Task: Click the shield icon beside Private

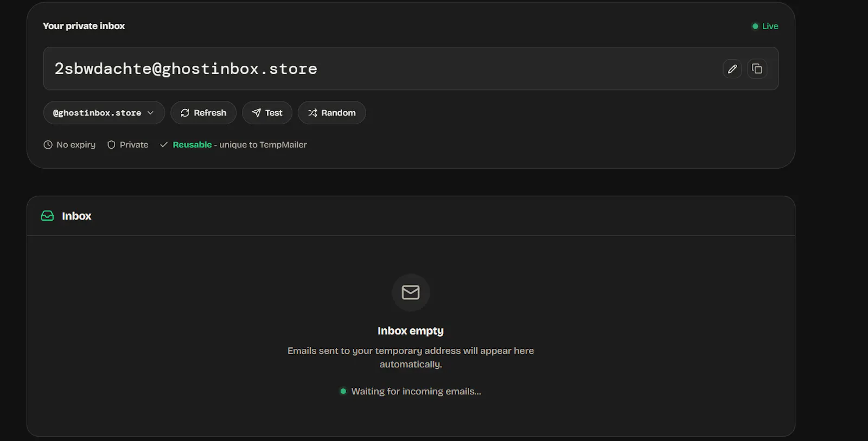Action: (111, 145)
